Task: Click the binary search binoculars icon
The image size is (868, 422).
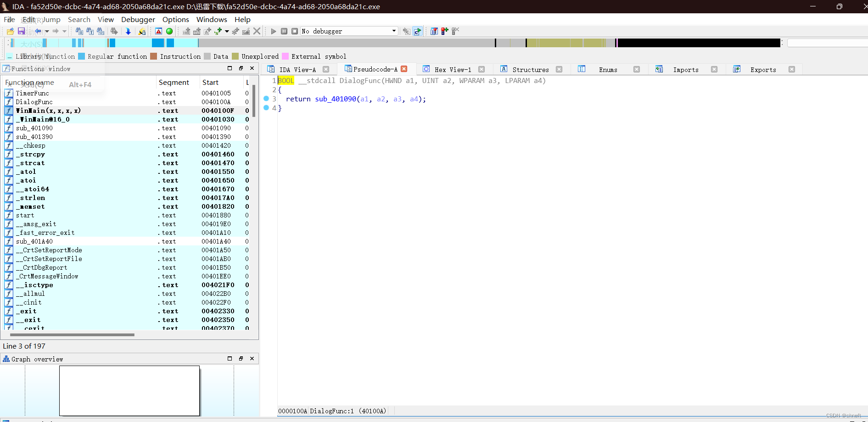Action: [101, 31]
